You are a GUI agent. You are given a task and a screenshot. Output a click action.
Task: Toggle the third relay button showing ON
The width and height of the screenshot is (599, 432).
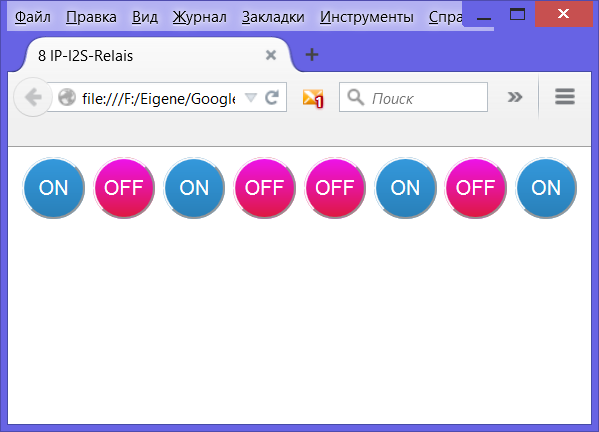tap(194, 188)
